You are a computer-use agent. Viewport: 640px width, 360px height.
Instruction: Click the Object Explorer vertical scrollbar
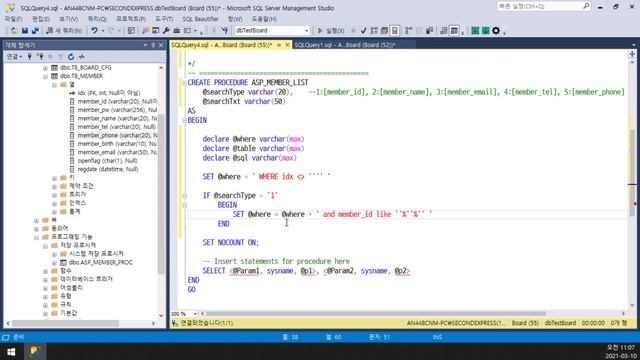pyautogui.click(x=161, y=194)
